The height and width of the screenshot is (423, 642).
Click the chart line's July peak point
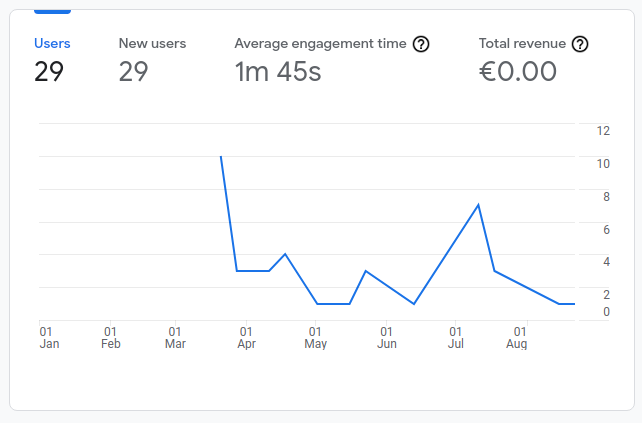tap(479, 205)
